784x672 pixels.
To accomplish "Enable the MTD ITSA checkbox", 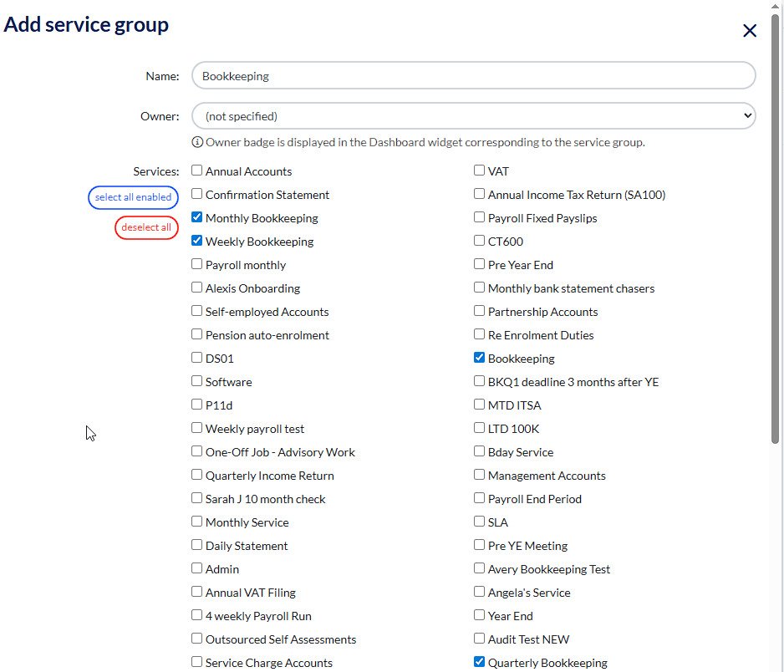I will 480,405.
